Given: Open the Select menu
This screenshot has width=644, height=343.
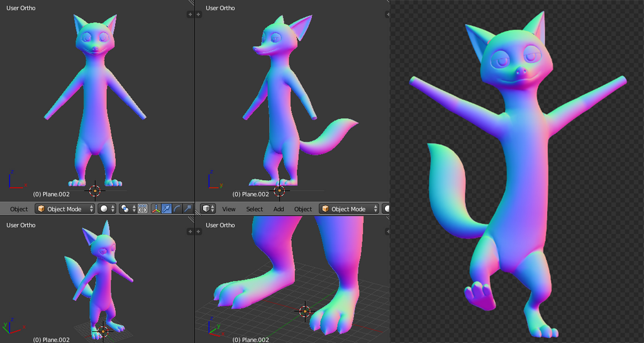Looking at the screenshot, I should click(254, 209).
